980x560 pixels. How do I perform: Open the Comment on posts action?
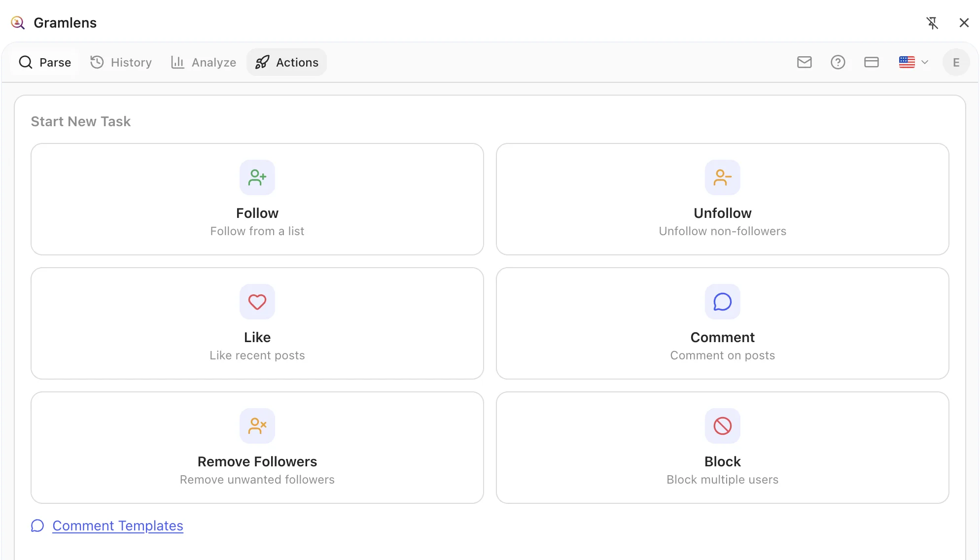[x=722, y=323]
